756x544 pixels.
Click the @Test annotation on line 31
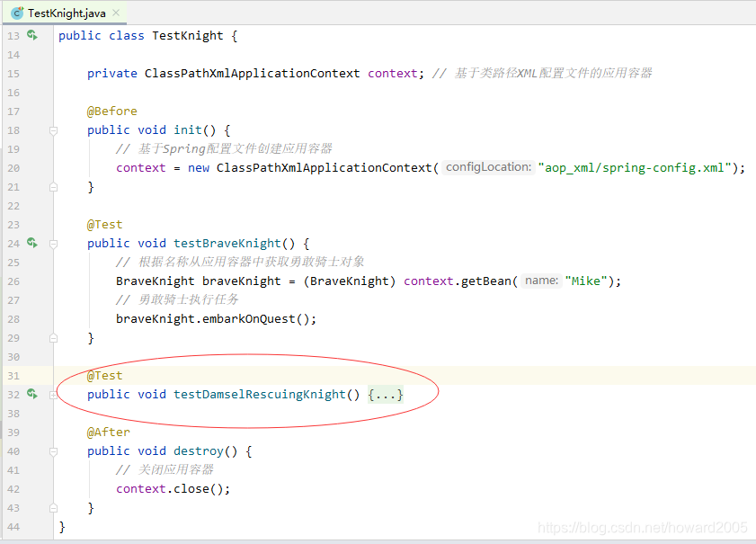[104, 375]
